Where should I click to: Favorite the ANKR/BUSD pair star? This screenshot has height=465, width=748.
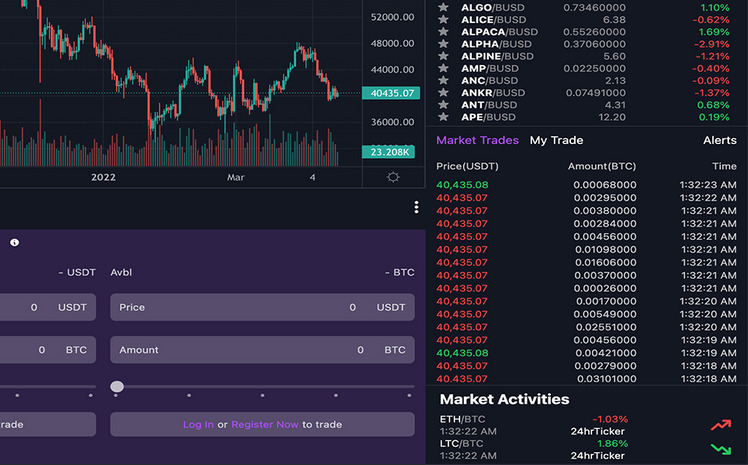pyautogui.click(x=443, y=93)
